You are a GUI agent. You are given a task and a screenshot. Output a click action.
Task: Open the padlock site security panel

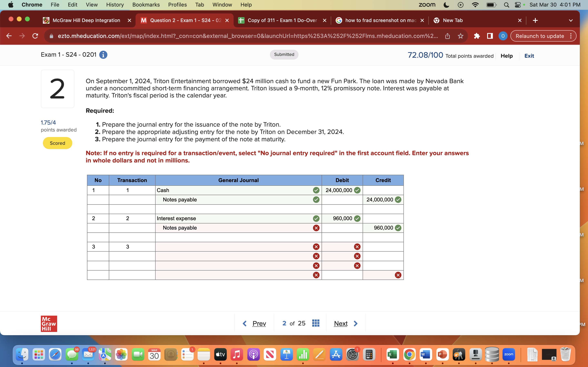[x=51, y=36]
